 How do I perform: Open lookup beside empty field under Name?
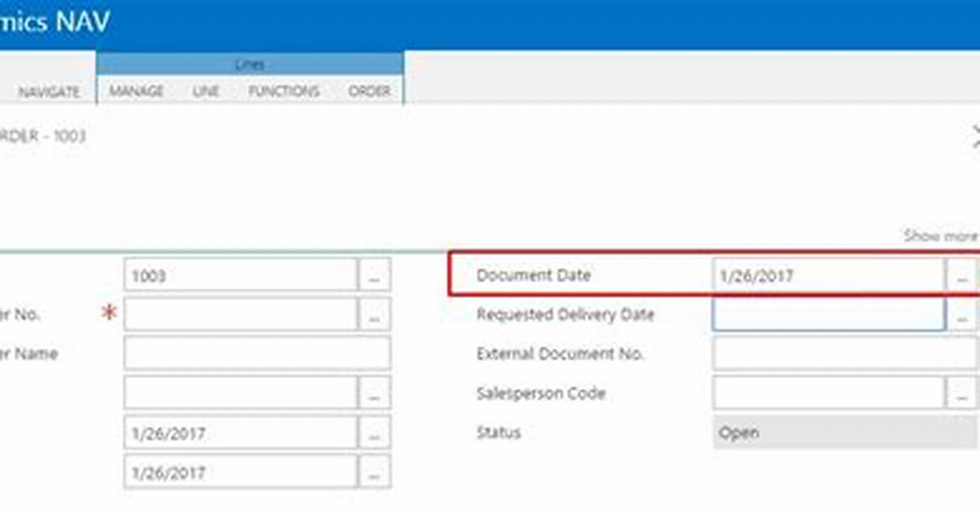(x=374, y=393)
